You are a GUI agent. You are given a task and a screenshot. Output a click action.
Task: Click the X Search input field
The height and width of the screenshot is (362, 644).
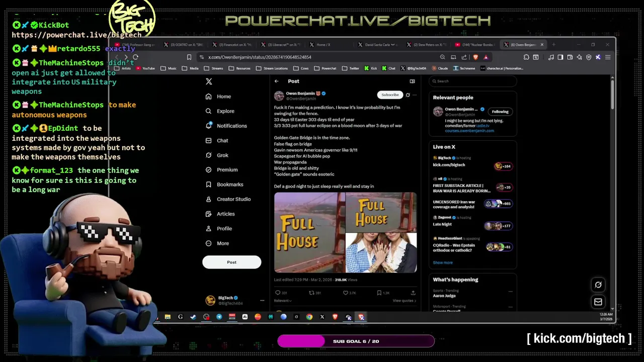(x=473, y=81)
